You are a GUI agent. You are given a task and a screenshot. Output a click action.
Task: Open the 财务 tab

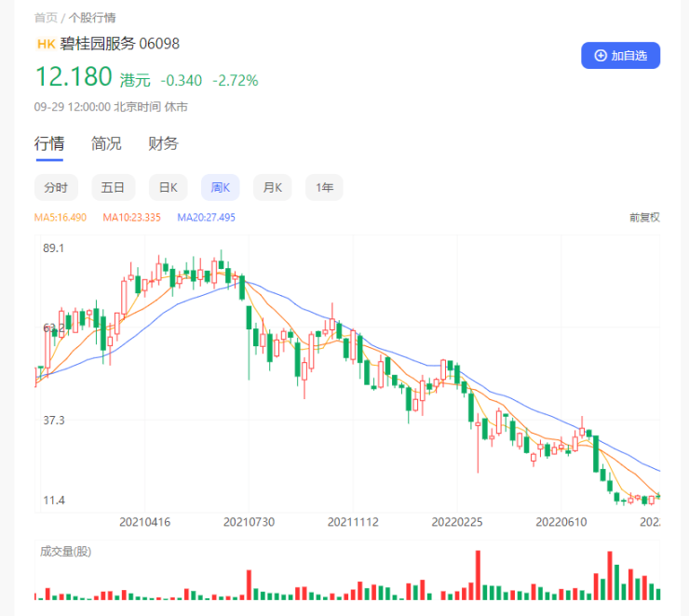pyautogui.click(x=163, y=143)
